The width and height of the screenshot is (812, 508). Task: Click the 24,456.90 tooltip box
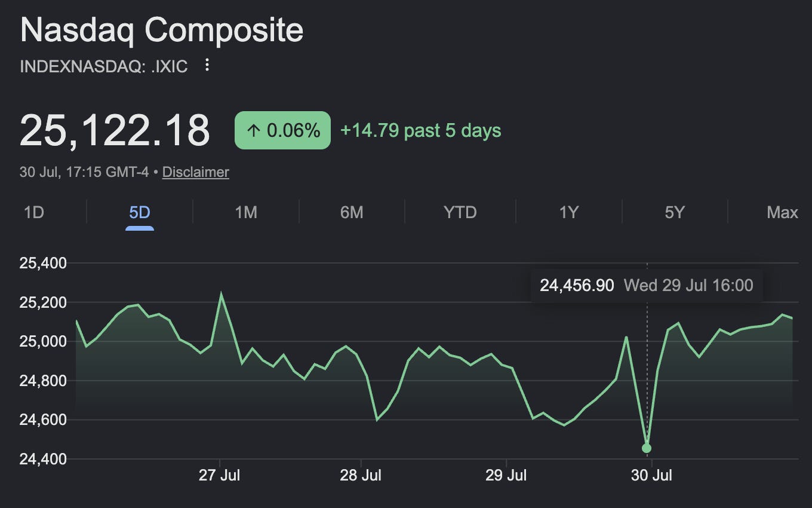(647, 286)
